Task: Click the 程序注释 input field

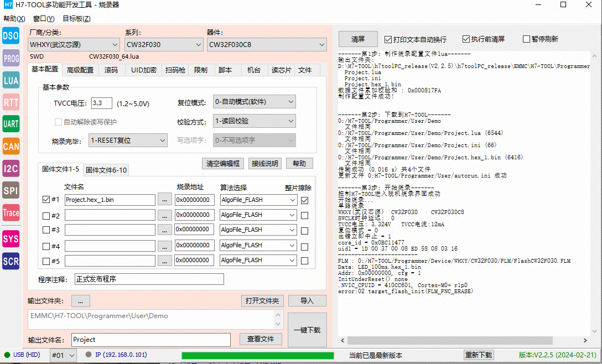Action: 149,279
